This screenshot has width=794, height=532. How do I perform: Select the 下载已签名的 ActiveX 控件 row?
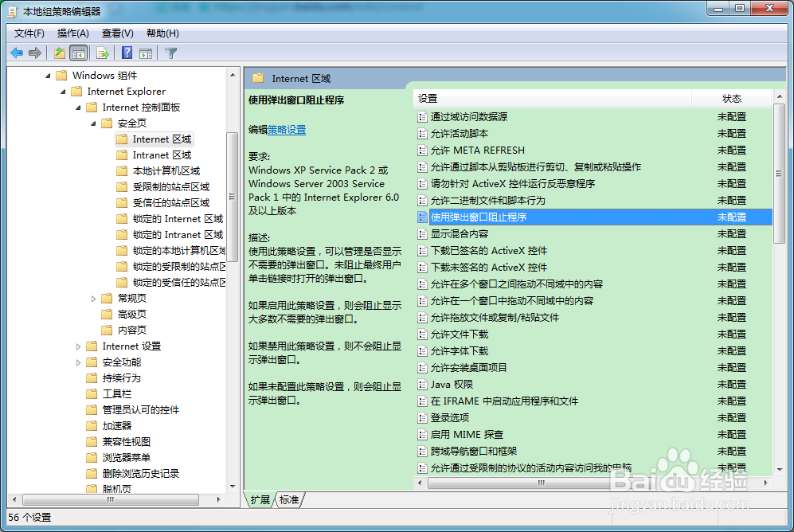point(593,251)
